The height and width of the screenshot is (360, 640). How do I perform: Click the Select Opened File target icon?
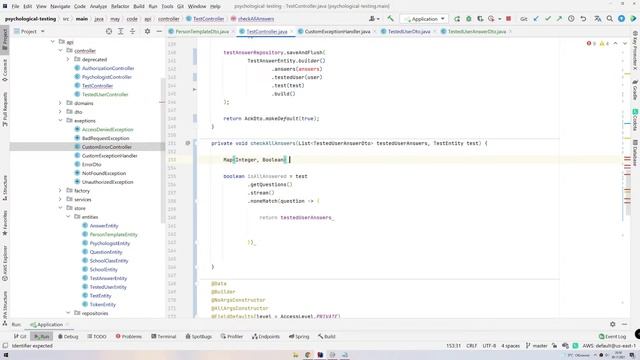[109, 31]
